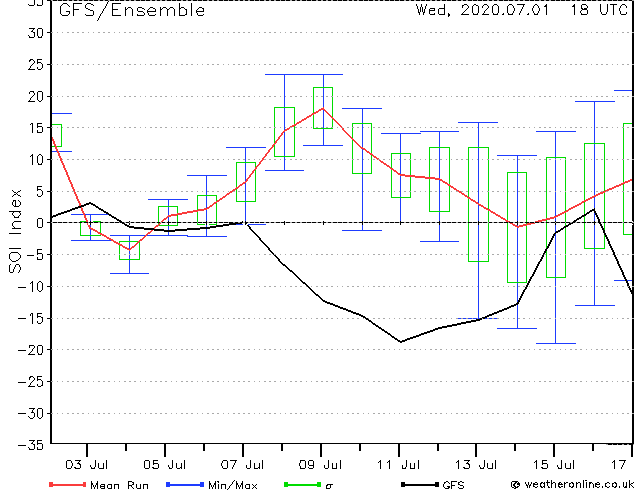Click the -15 y-axis value

(x=31, y=319)
